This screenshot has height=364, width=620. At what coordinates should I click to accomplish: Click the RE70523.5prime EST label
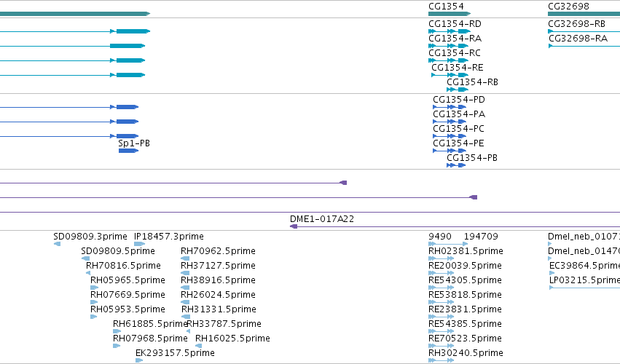[465, 339]
